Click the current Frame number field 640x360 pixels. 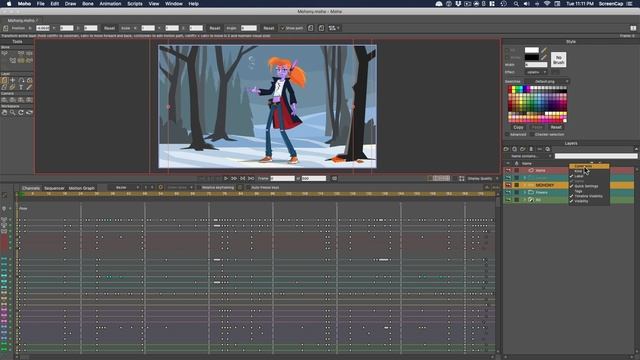[282, 178]
